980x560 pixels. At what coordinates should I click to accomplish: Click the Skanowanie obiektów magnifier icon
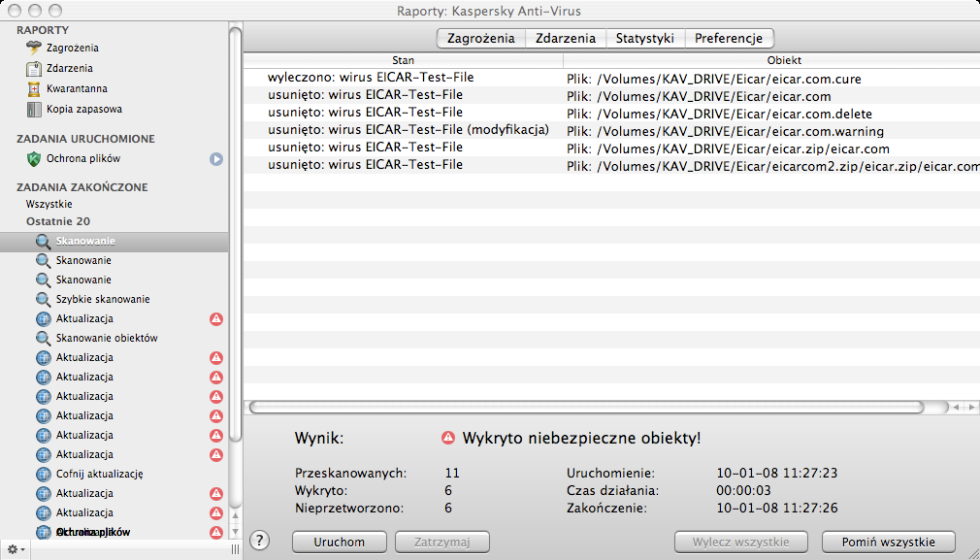pyautogui.click(x=43, y=338)
